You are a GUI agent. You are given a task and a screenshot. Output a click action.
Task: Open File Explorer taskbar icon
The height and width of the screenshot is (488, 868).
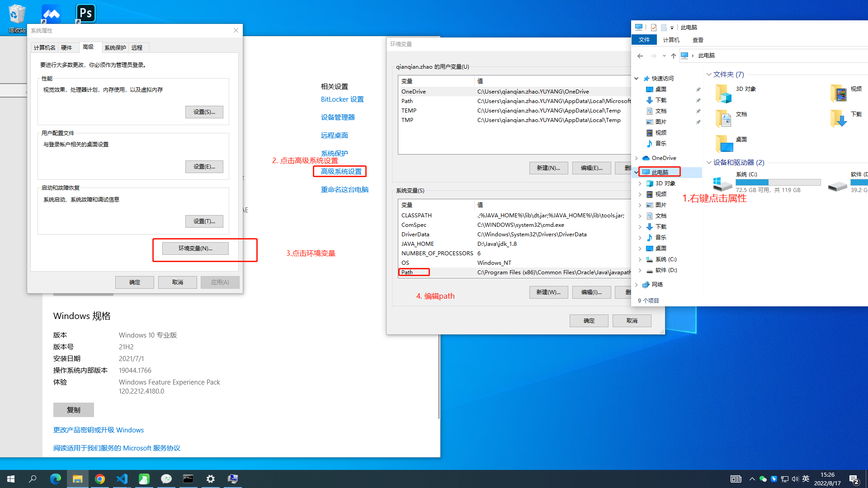coord(78,479)
